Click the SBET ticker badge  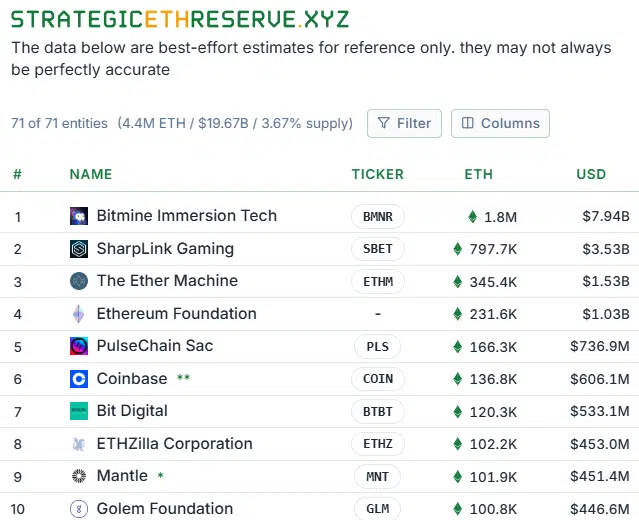tap(378, 249)
